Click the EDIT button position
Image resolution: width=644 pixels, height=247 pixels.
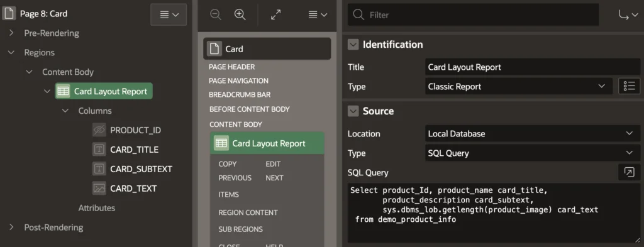pyautogui.click(x=273, y=164)
